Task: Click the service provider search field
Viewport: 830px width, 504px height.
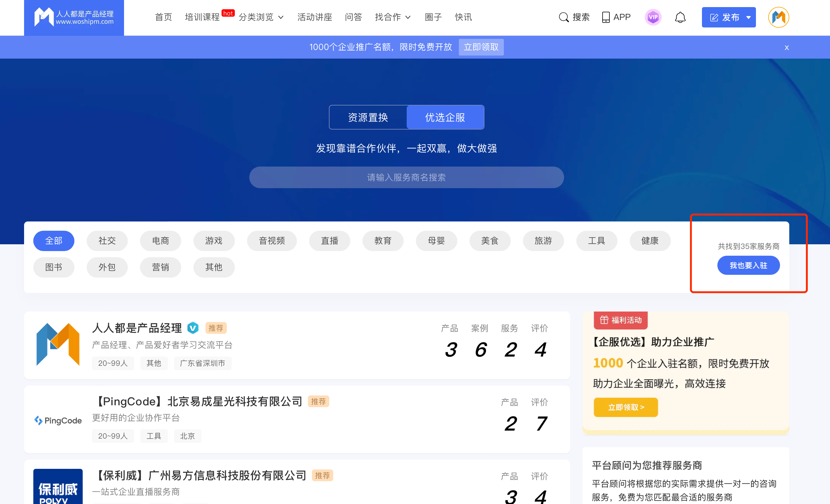Action: click(406, 177)
